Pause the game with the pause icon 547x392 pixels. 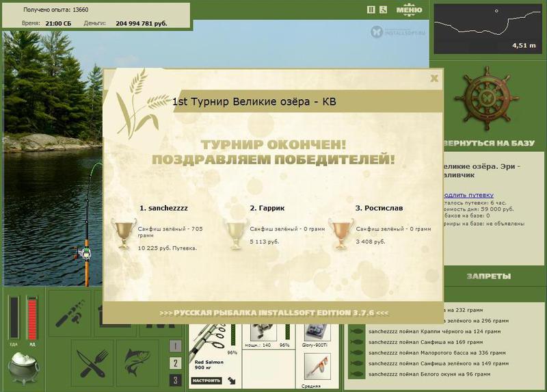[371, 10]
